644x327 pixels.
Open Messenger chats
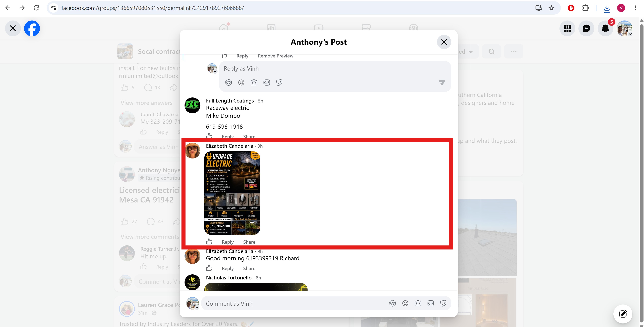tap(586, 28)
